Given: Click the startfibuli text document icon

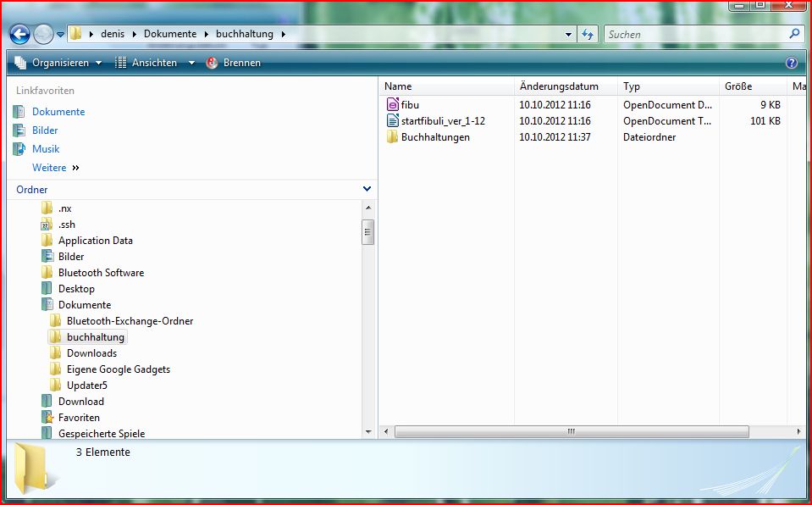Looking at the screenshot, I should [393, 121].
